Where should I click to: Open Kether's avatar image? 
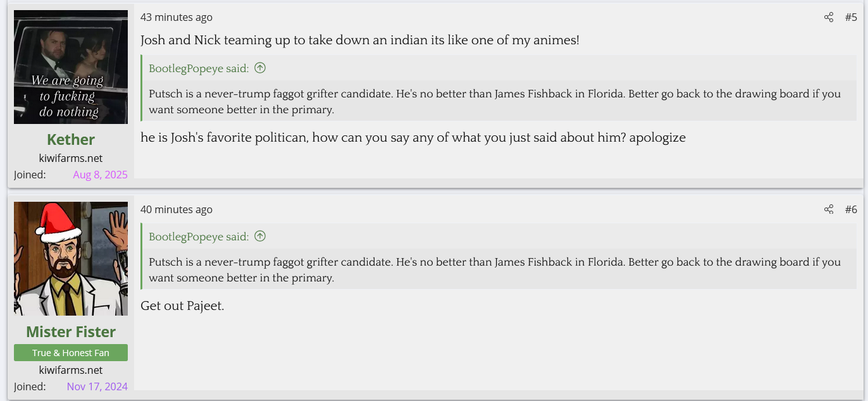71,67
